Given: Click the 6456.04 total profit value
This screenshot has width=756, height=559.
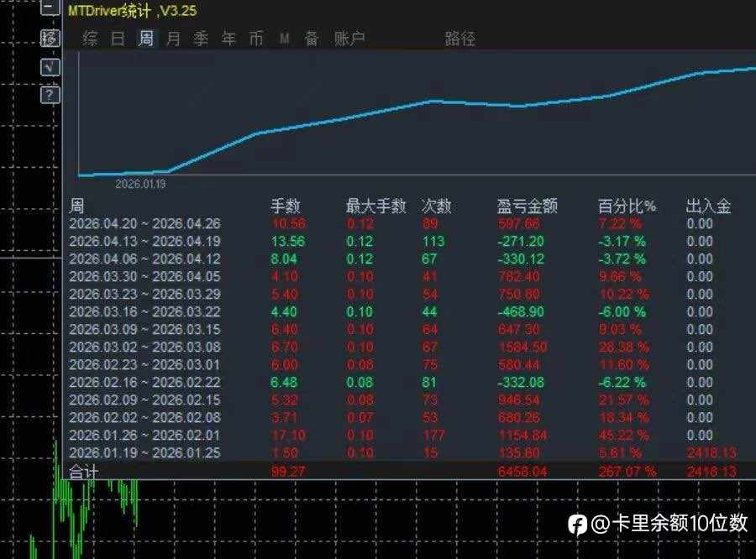Looking at the screenshot, I should point(522,472).
